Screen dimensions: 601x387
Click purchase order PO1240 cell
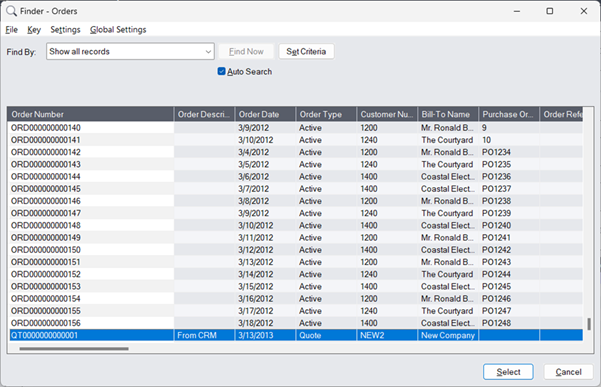509,225
